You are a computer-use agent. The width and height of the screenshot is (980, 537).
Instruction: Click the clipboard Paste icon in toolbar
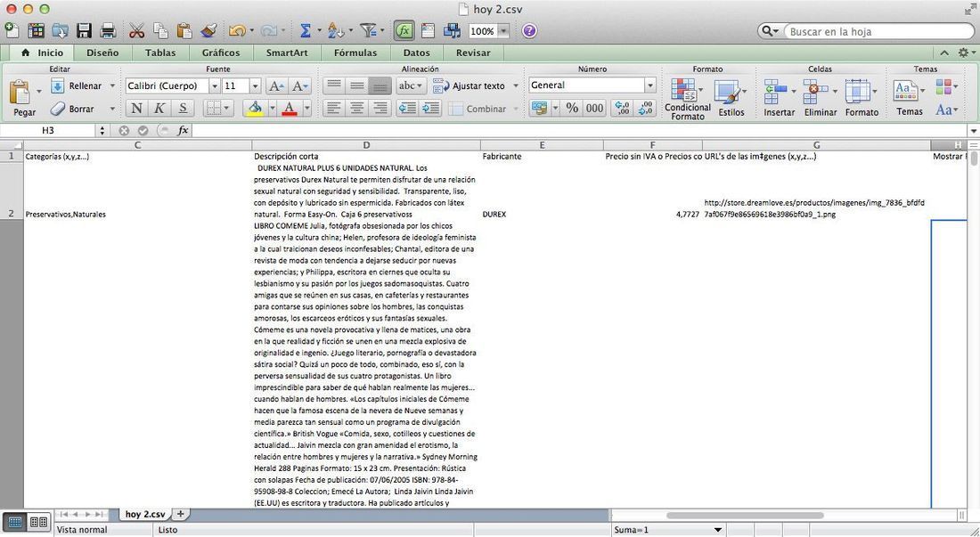click(x=184, y=30)
